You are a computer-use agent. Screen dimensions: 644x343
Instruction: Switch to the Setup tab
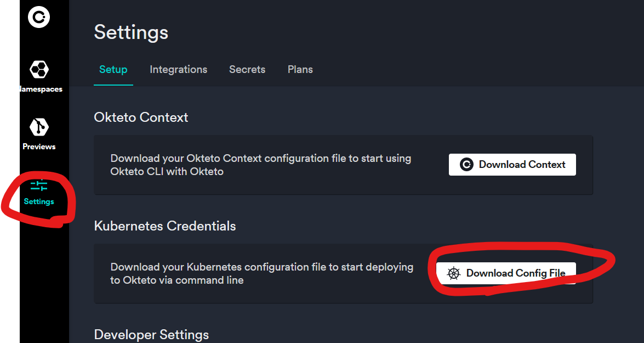[113, 70]
